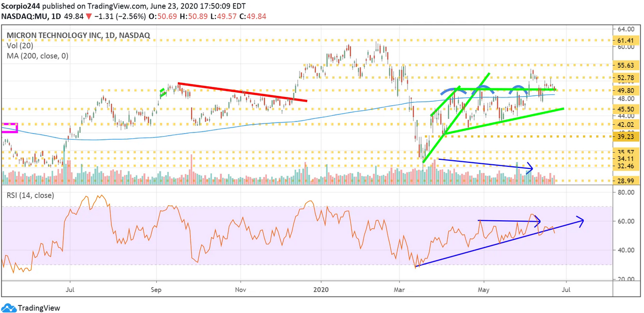This screenshot has height=313, width=644.
Task: Click the RSI (14, close) indicator label
Action: [30, 196]
